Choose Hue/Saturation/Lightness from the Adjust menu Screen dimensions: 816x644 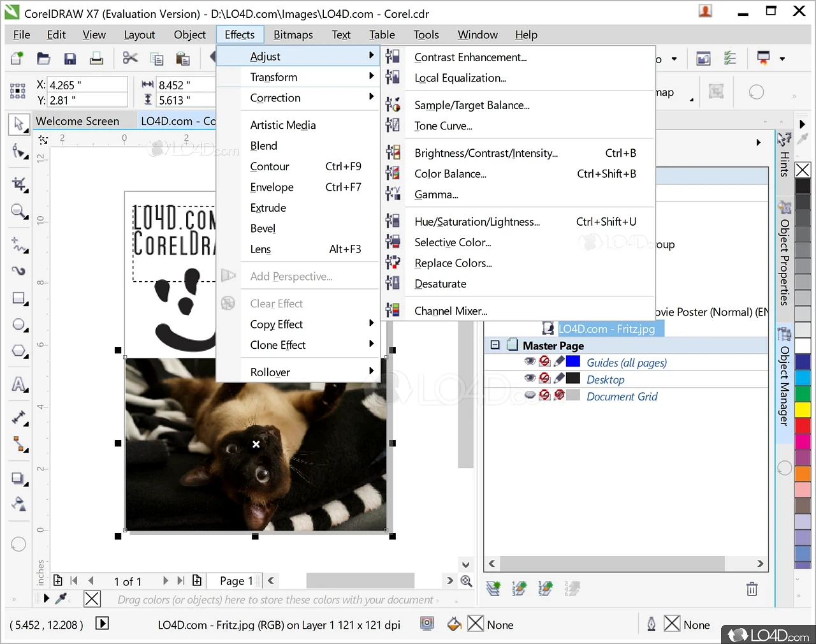pos(478,221)
